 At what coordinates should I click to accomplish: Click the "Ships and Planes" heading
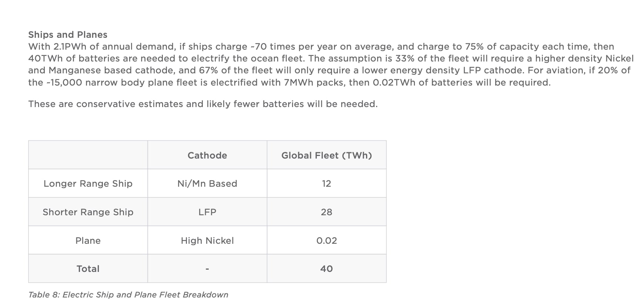68,35
